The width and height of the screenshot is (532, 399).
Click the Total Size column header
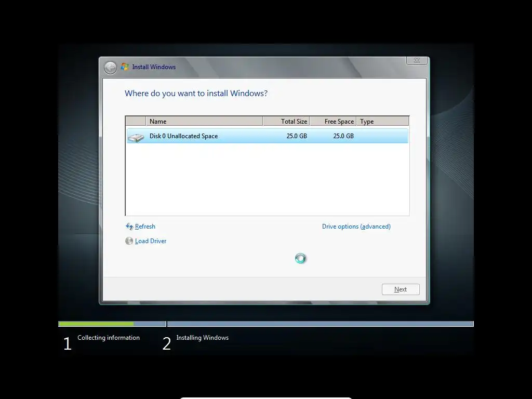(286, 121)
